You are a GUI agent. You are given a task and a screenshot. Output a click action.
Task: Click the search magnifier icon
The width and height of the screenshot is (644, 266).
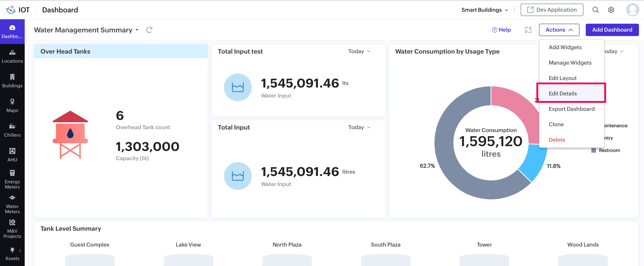[x=596, y=10]
